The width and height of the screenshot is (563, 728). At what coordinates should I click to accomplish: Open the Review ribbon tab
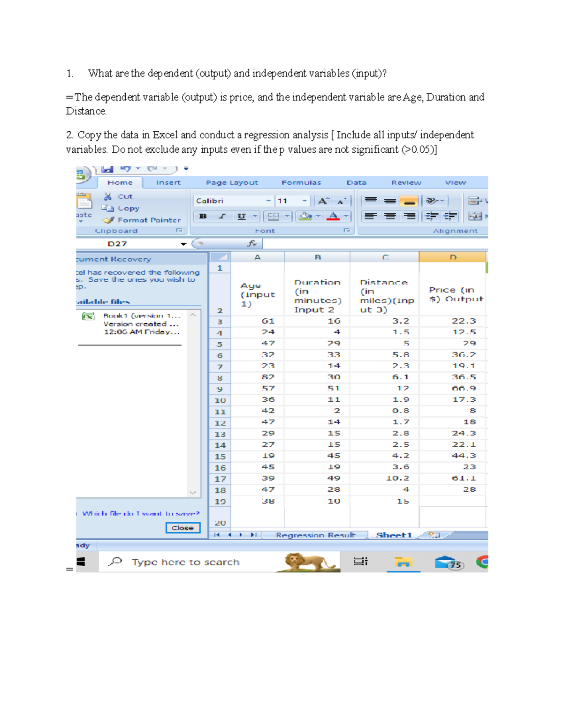tap(406, 182)
